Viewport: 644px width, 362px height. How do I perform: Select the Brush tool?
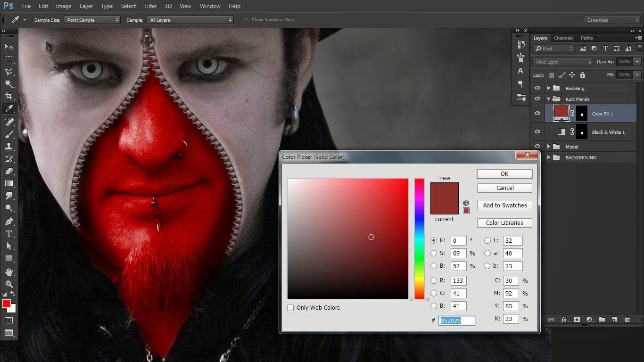pos(9,134)
